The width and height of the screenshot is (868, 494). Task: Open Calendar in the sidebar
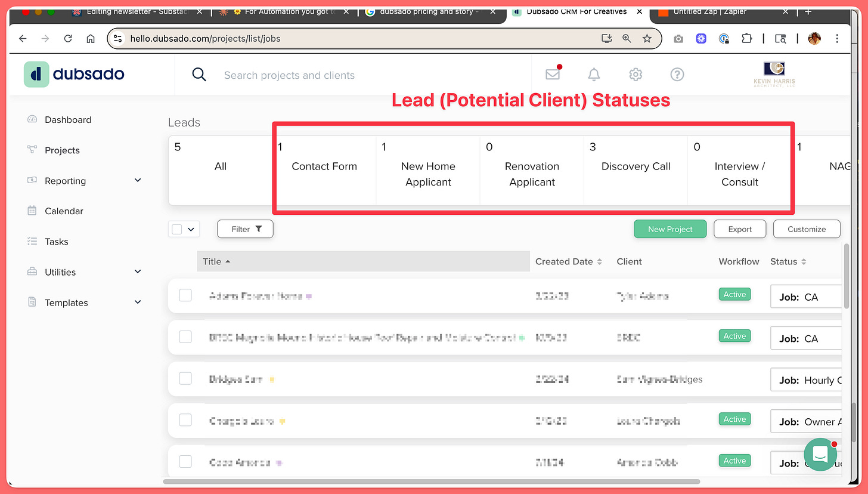point(64,211)
